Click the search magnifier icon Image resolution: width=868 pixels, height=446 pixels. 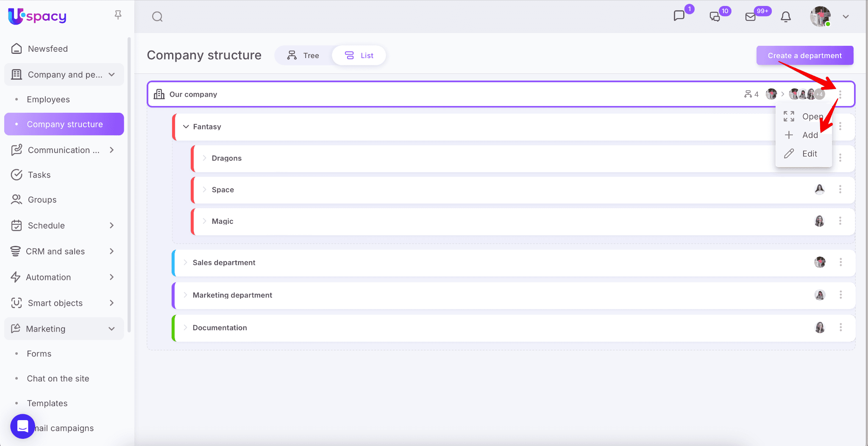pos(157,17)
